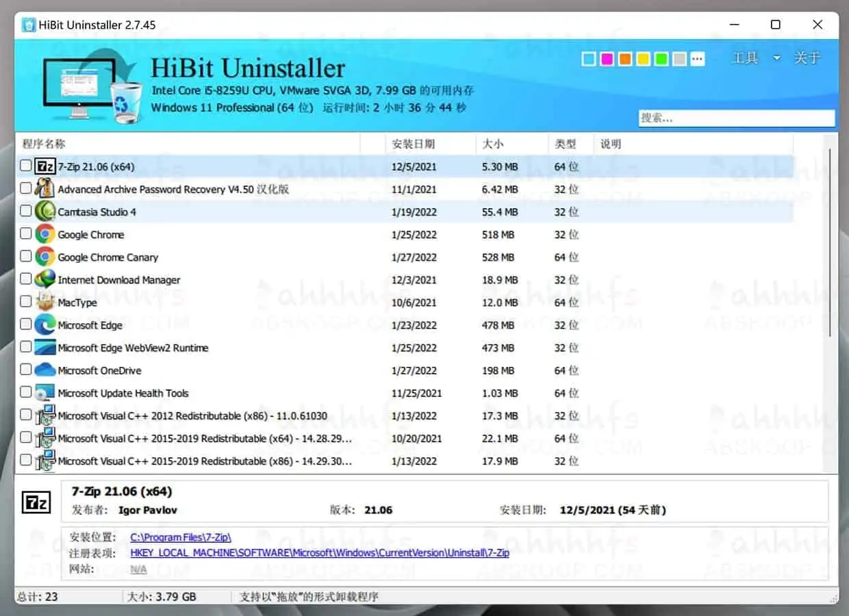Click the Microsoft Edge icon
The height and width of the screenshot is (616, 849).
tap(44, 325)
